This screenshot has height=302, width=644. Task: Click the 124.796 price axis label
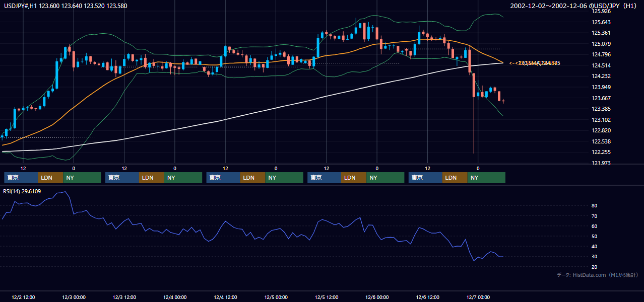click(x=601, y=55)
